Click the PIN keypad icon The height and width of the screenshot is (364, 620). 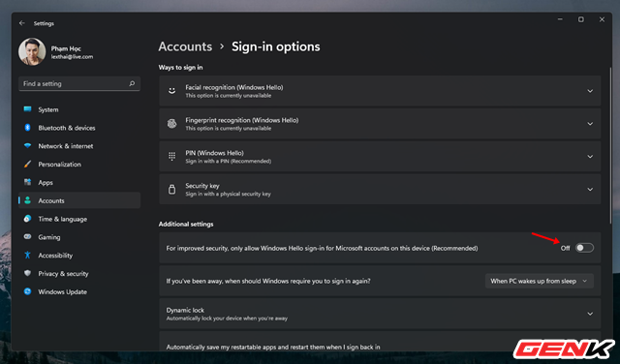coord(171,156)
